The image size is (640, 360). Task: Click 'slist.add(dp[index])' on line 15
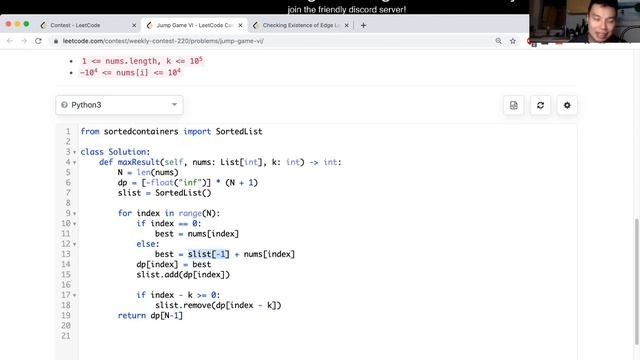point(183,274)
